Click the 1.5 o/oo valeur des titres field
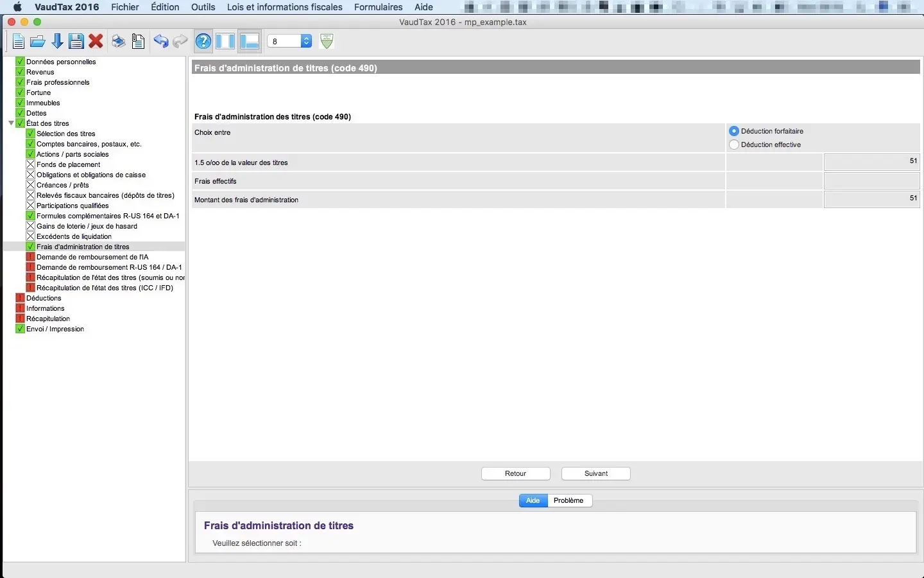 pos(871,162)
